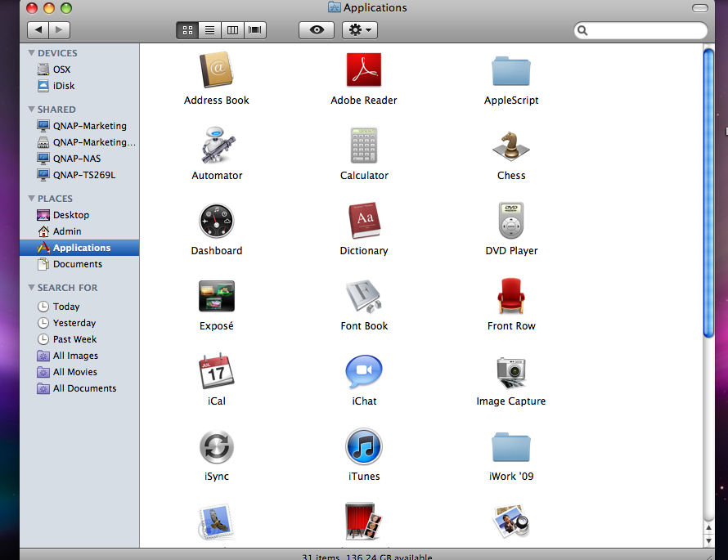
Task: Open QNAP-NAS shared computer
Action: tap(79, 159)
